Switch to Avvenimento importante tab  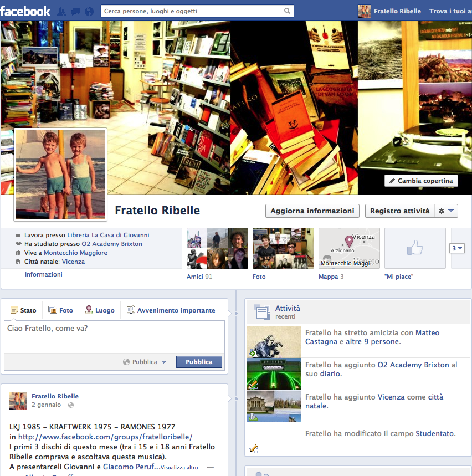coord(171,310)
